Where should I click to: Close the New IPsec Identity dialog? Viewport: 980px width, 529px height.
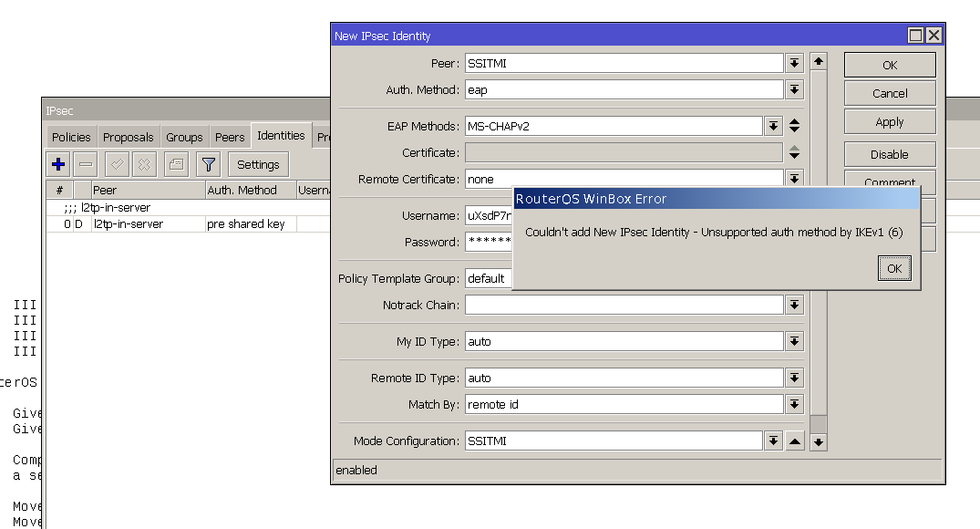[934, 35]
